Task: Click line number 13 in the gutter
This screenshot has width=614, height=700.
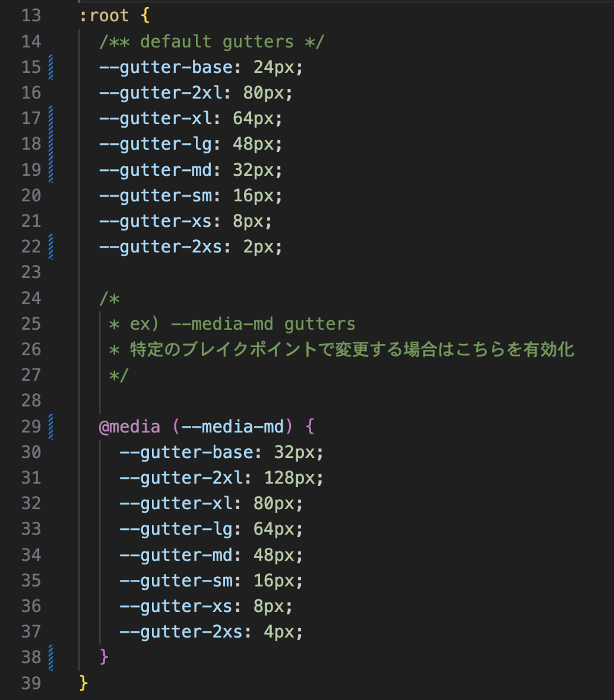Action: pyautogui.click(x=31, y=16)
